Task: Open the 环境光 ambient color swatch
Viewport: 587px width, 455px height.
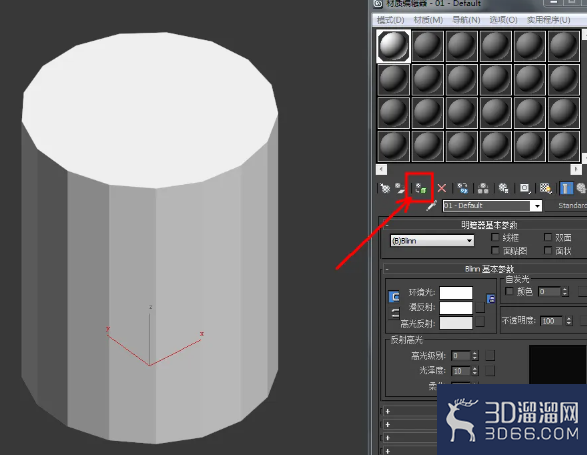Action: 456,293
